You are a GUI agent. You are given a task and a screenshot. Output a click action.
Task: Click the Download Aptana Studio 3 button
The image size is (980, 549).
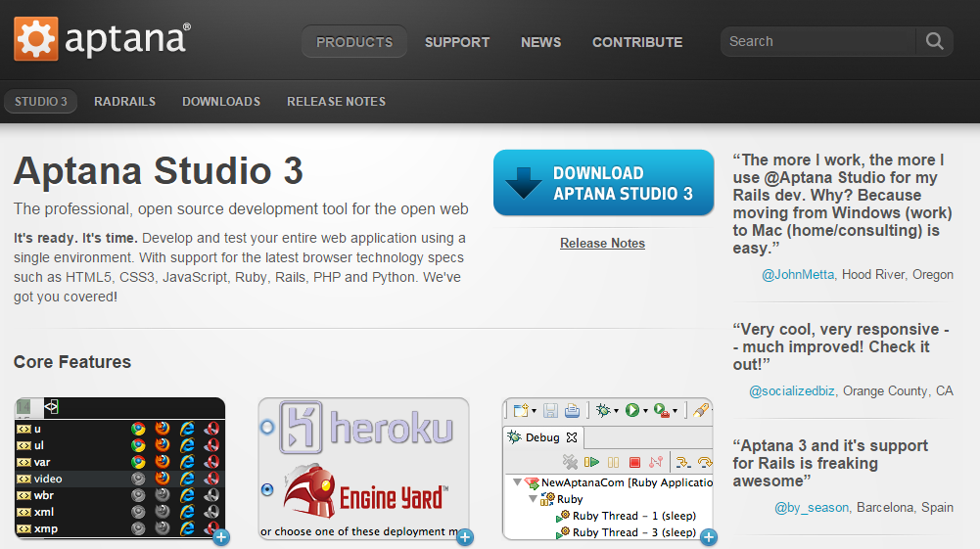(x=603, y=182)
